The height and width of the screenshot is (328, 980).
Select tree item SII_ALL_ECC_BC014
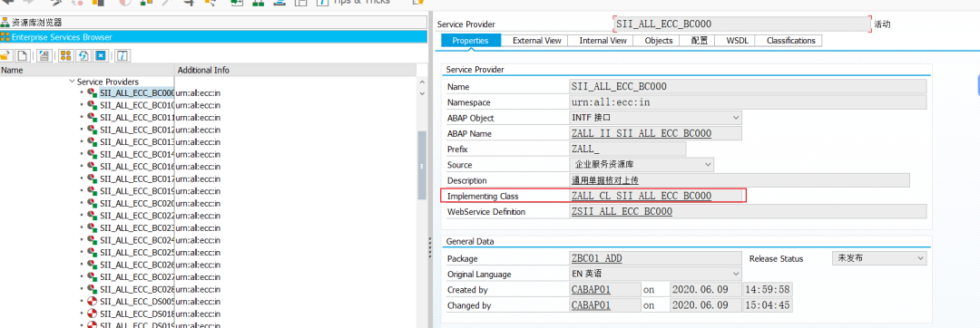coord(137,154)
